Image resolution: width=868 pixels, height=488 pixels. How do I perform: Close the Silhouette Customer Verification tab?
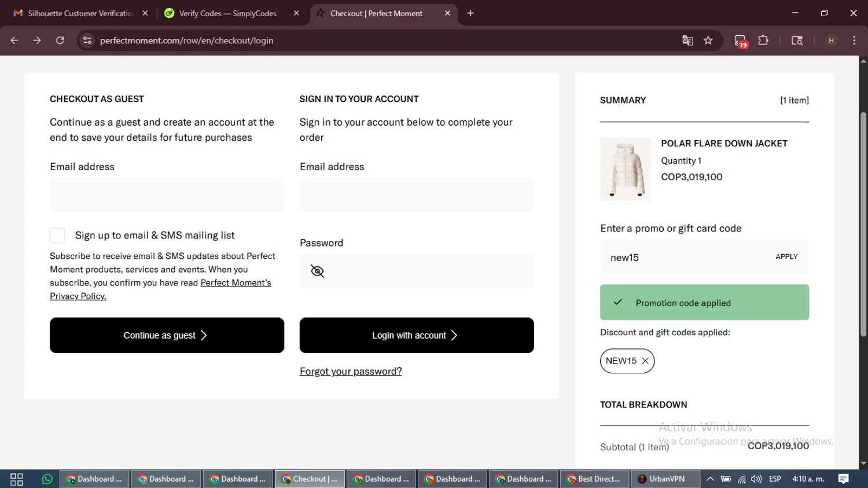[145, 13]
